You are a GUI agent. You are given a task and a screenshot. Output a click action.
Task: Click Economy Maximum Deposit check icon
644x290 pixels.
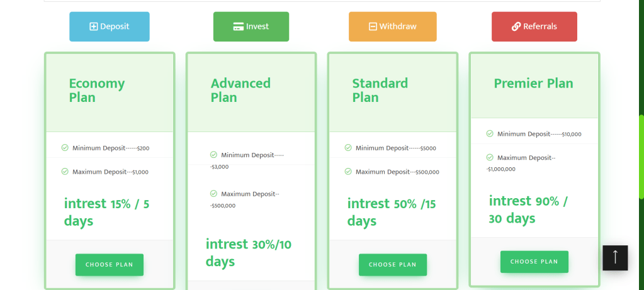pos(65,171)
